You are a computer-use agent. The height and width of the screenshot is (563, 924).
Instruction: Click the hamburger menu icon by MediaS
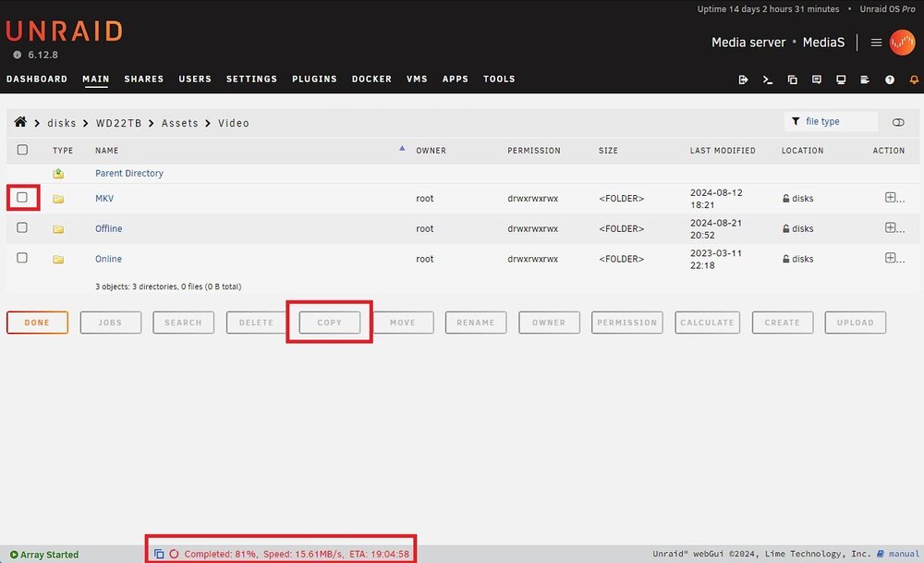coord(876,43)
